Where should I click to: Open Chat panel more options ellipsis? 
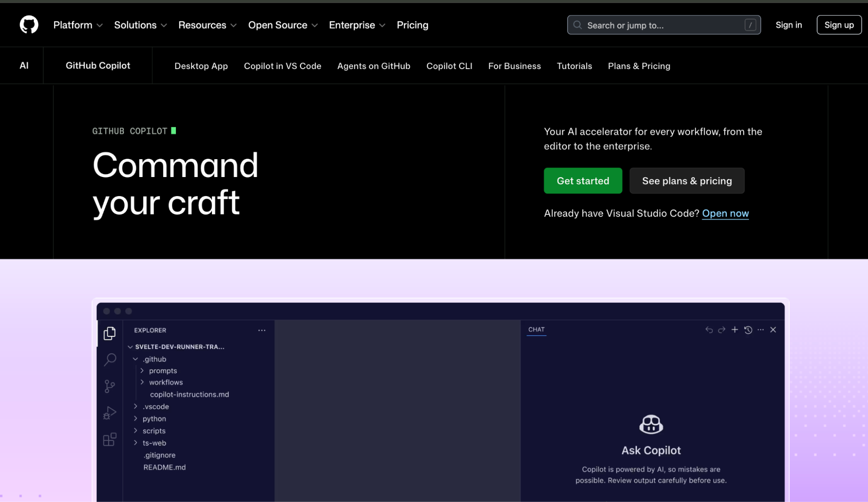pos(761,330)
